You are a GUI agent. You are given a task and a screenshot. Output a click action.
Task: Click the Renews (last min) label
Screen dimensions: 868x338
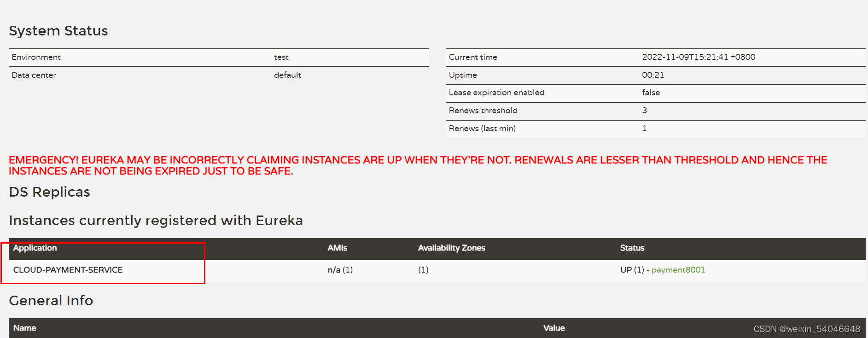482,128
